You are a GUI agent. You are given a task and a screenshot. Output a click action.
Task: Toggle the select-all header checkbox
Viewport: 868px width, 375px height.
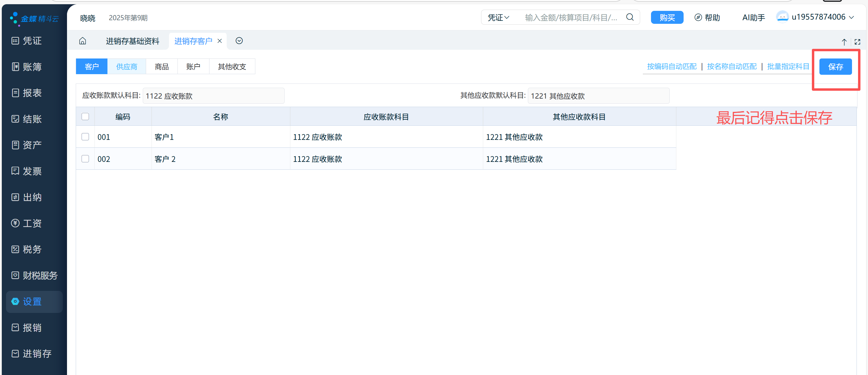(85, 116)
